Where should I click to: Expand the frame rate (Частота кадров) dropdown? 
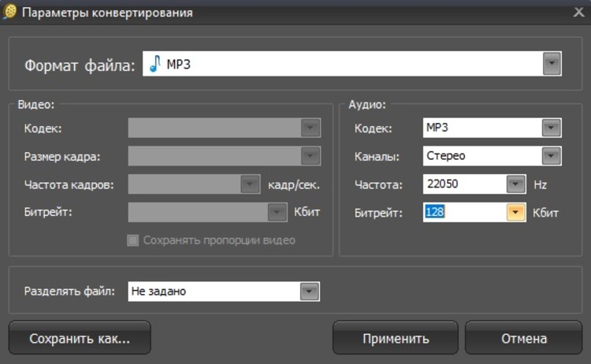250,184
